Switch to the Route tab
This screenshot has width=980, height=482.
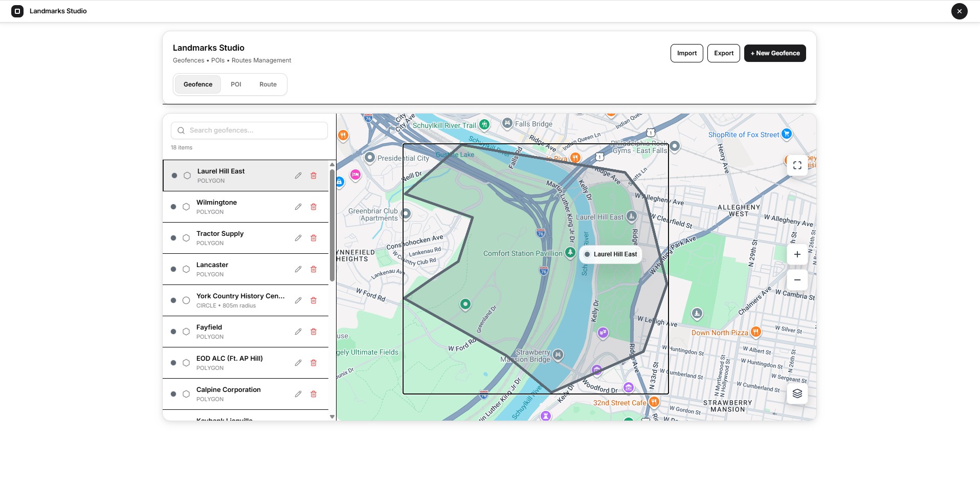(268, 84)
